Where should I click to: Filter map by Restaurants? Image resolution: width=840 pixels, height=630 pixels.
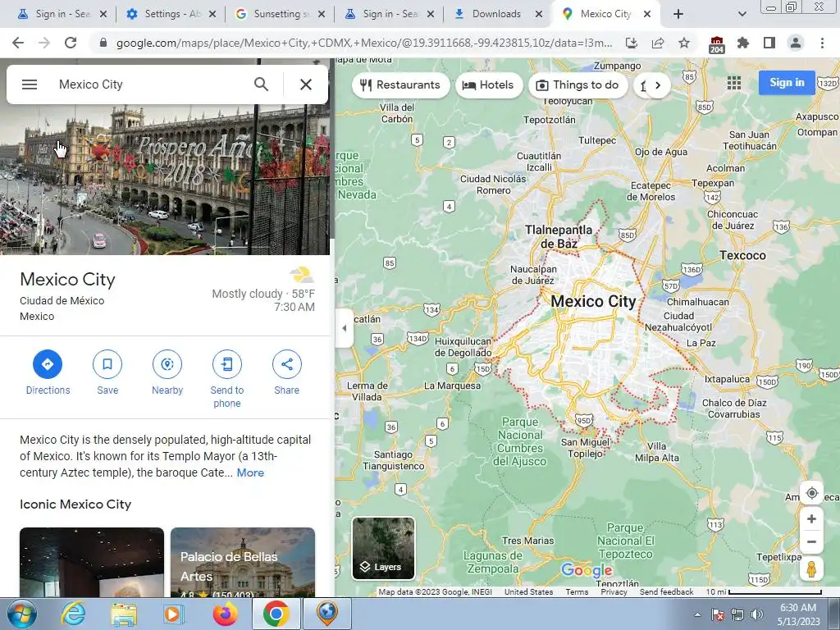pyautogui.click(x=400, y=84)
